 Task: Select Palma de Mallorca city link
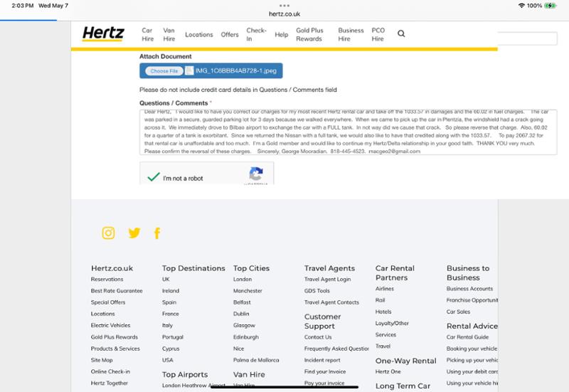pos(256,360)
